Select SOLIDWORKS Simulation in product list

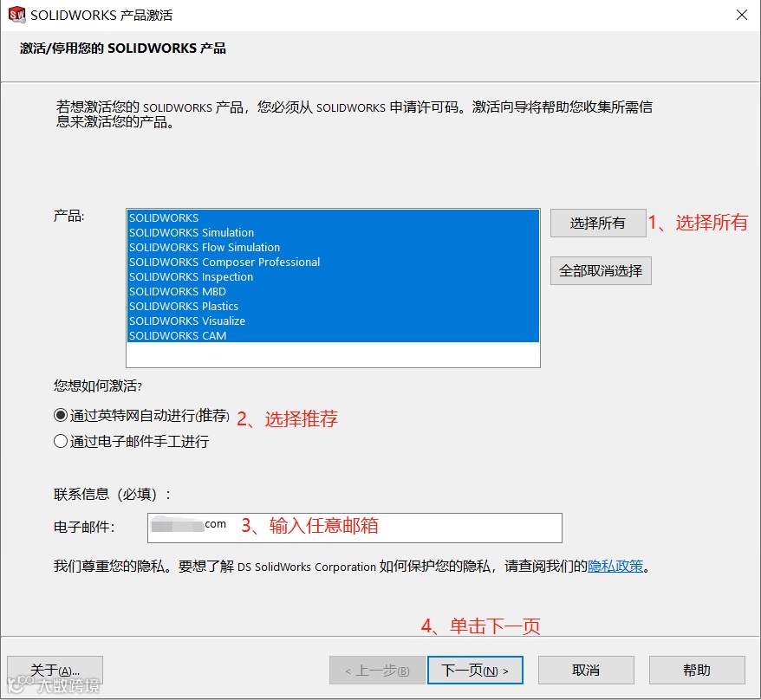(x=333, y=232)
